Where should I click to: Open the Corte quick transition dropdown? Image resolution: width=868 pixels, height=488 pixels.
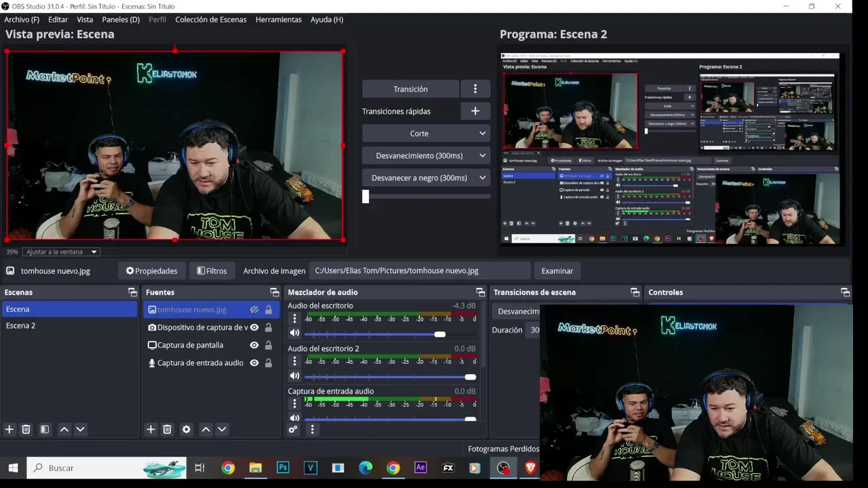(426, 134)
